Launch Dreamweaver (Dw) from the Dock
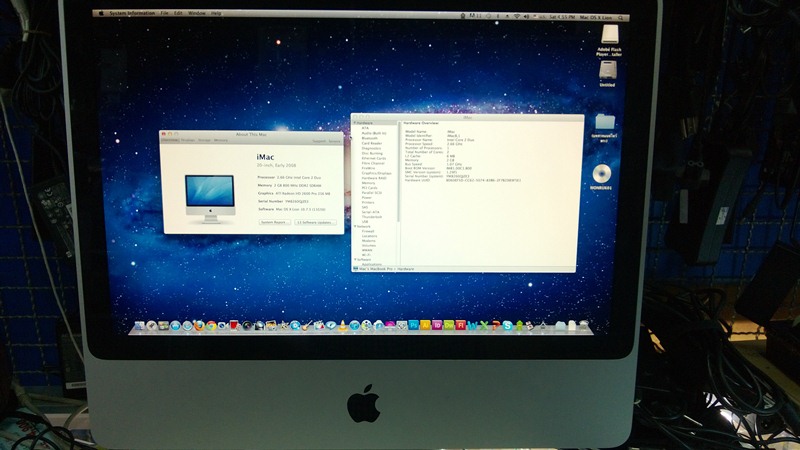This screenshot has width=800, height=450. click(449, 325)
